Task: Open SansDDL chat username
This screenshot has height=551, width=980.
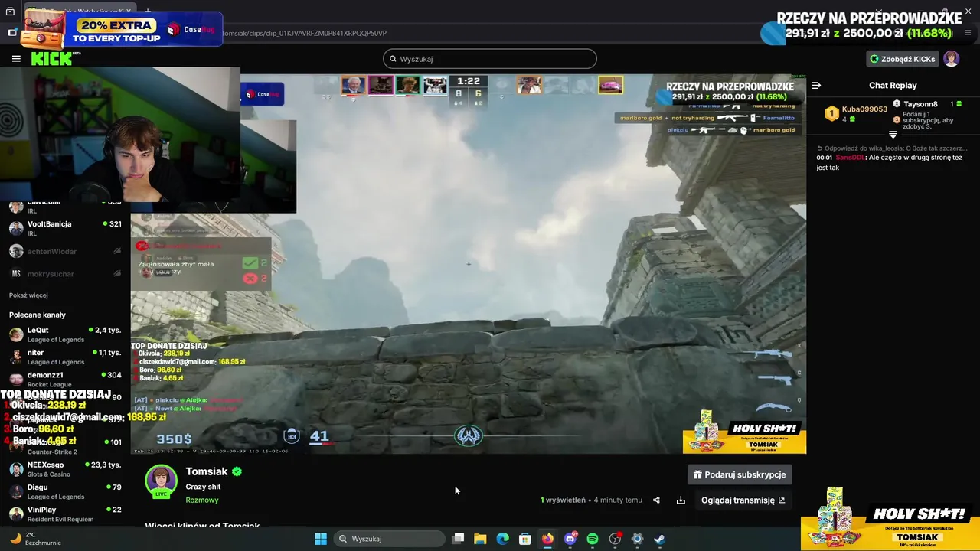Action: coord(850,158)
